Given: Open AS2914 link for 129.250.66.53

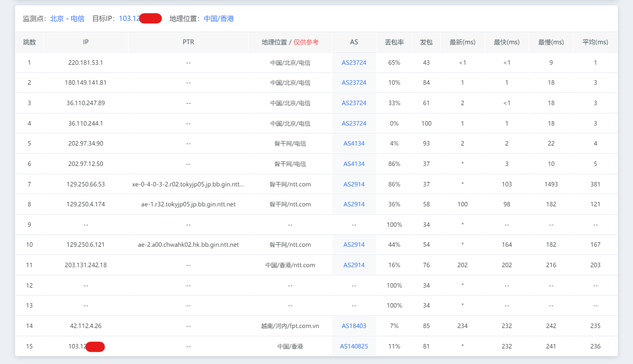Looking at the screenshot, I should pos(354,184).
